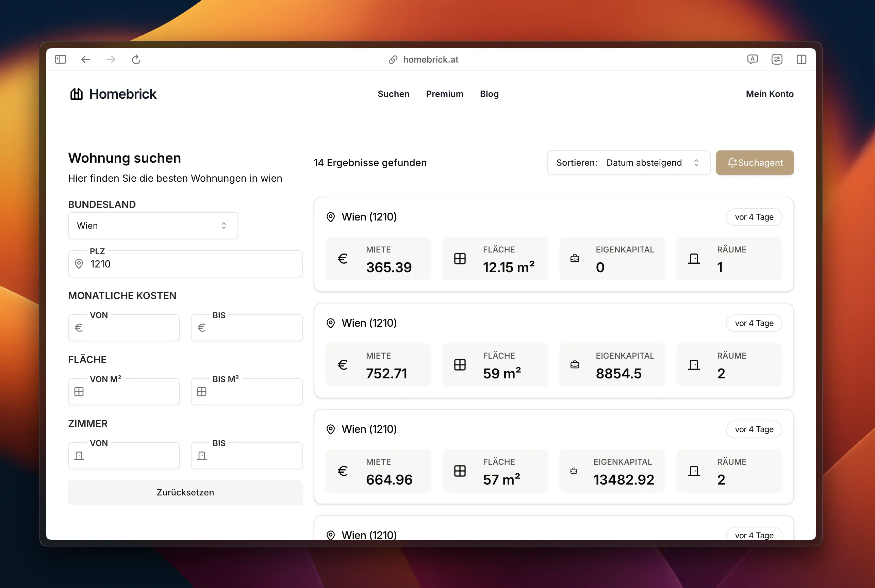The width and height of the screenshot is (875, 588).
Task: Open the browser settings sliders icon
Action: coord(777,59)
